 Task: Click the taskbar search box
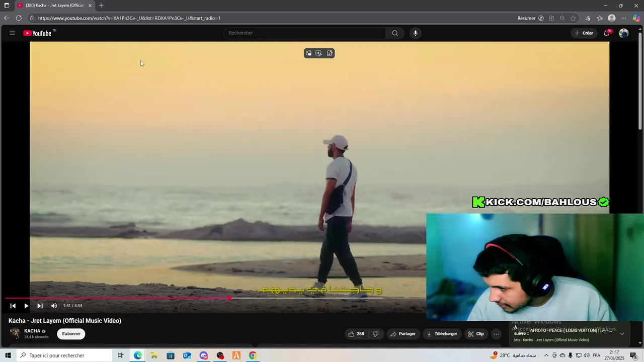coord(64,355)
